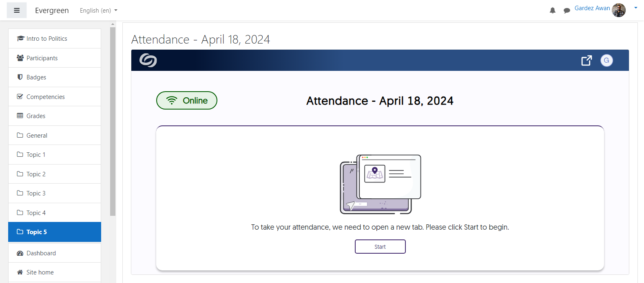The image size is (644, 283).
Task: Open Intro to Politics course link
Action: [46, 39]
